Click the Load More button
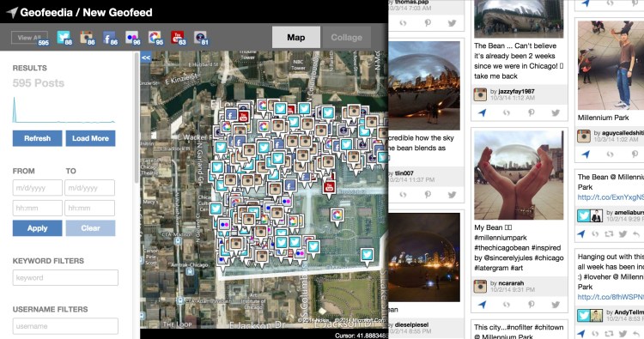The height and width of the screenshot is (339, 644). point(90,138)
